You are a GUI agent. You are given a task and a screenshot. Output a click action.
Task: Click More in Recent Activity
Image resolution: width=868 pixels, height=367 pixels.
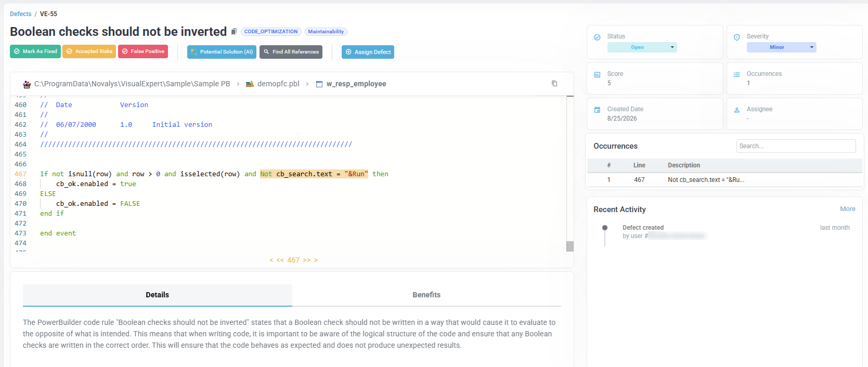click(x=848, y=209)
